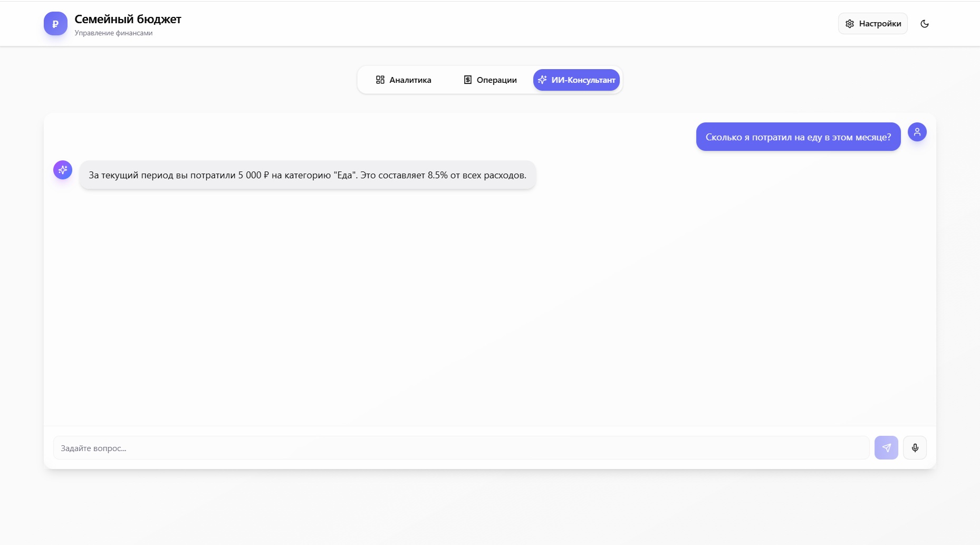Screen dimensions: 980x545
Task: Click the Семейный бюджет title
Action: point(128,20)
